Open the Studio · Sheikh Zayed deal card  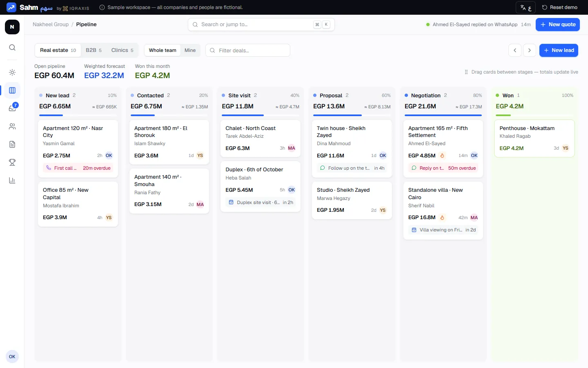352,200
